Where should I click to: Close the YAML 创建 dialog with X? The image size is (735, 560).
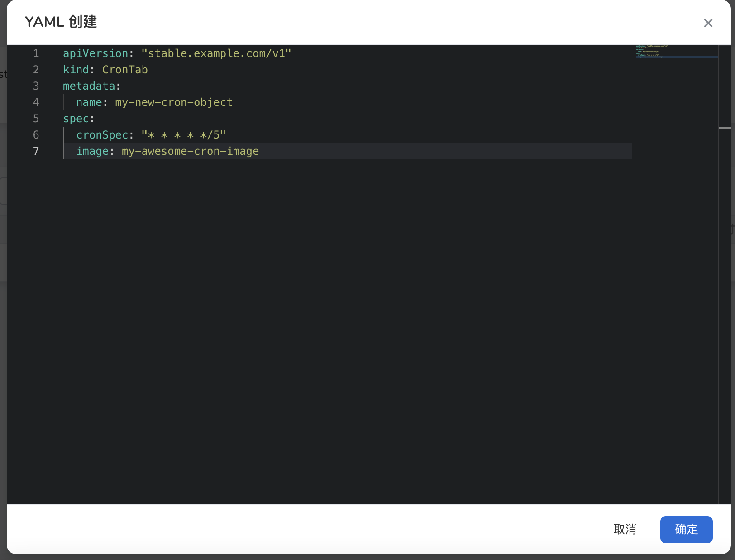708,23
